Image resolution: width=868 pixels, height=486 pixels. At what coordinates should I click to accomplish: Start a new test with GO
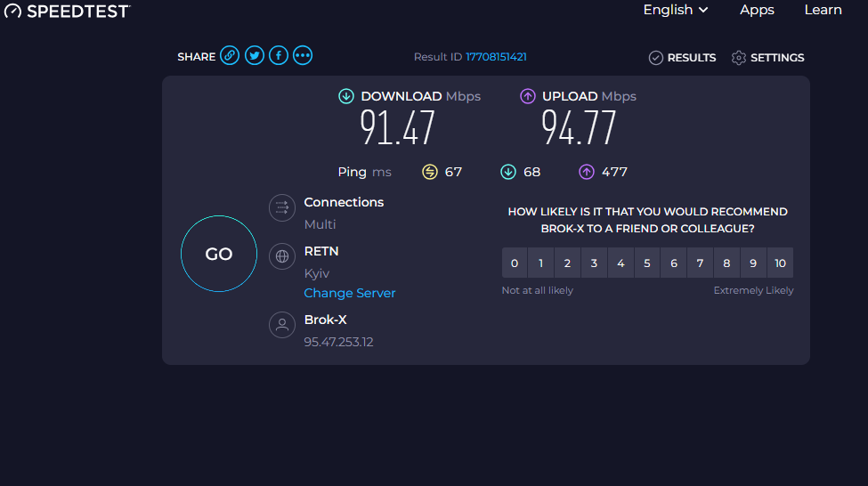[219, 254]
